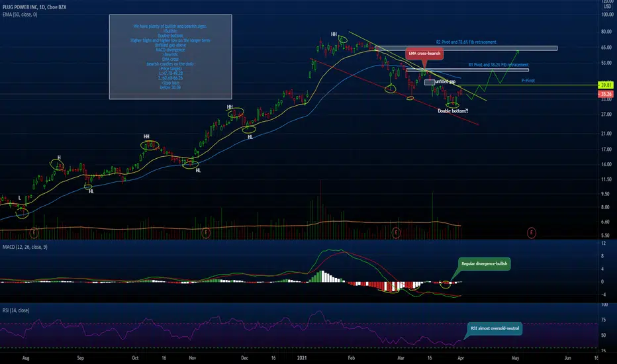
Task: Click the green Regular divergence-bullish callout
Action: pos(484,263)
